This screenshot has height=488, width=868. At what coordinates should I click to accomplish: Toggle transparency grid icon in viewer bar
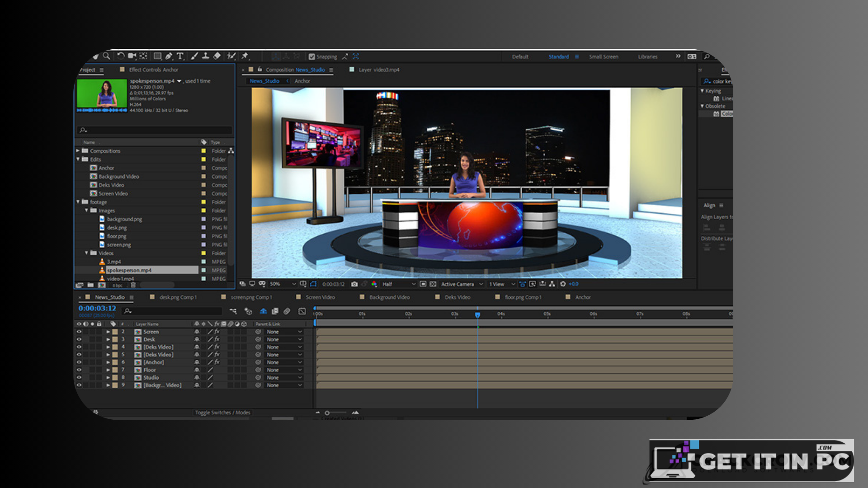[433, 284]
